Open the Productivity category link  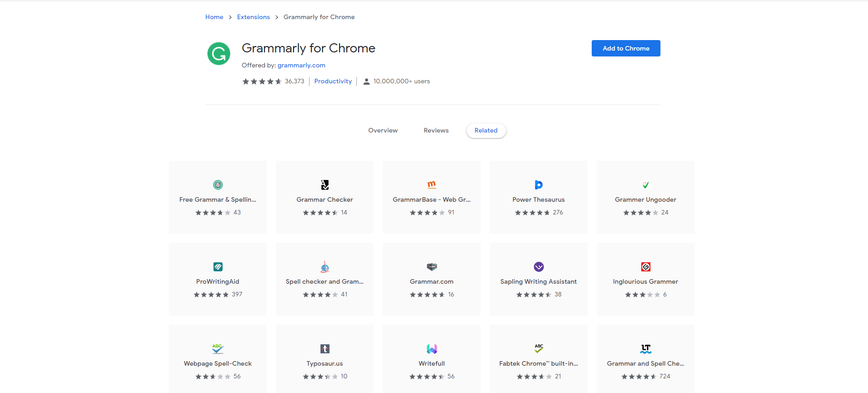pos(333,81)
